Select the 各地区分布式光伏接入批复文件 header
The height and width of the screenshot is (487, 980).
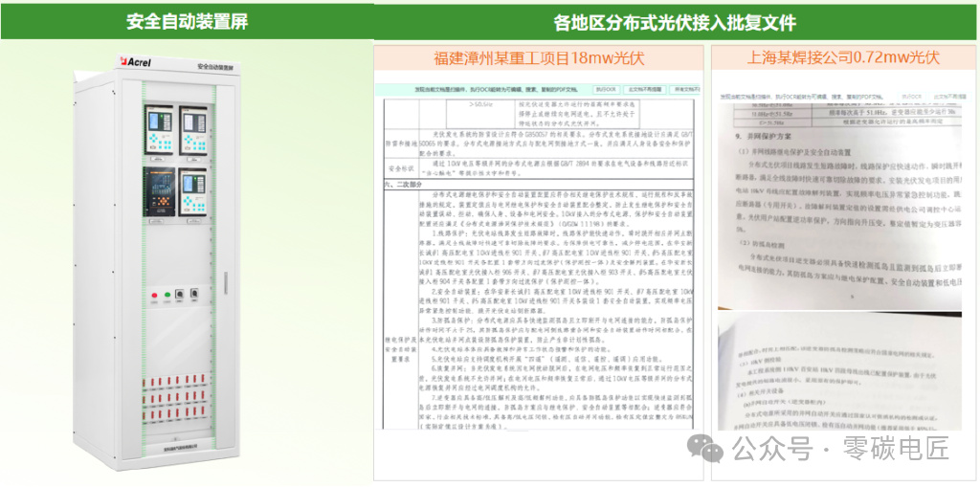click(x=675, y=23)
